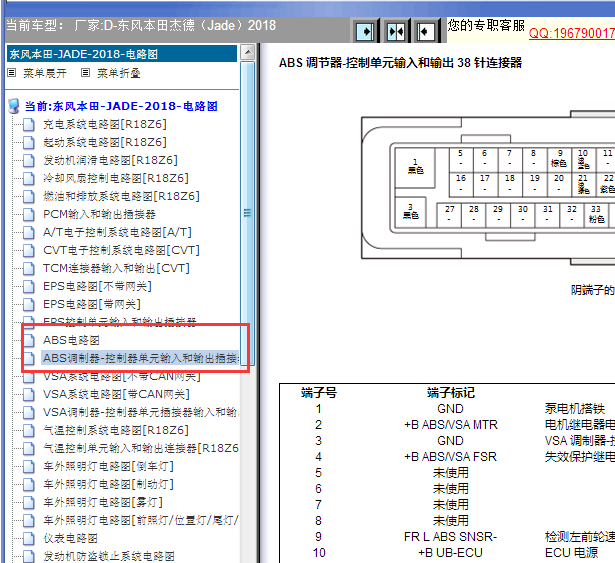Expand the menu with 菜单展开

click(x=44, y=73)
